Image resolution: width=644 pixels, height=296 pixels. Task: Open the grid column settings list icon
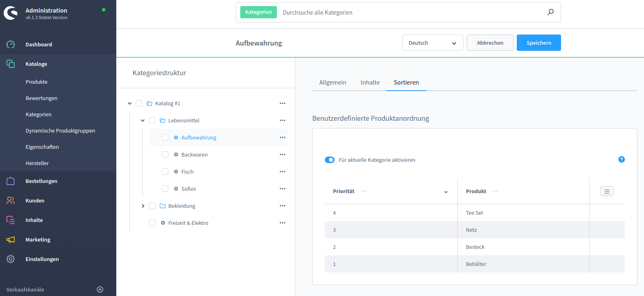point(607,191)
